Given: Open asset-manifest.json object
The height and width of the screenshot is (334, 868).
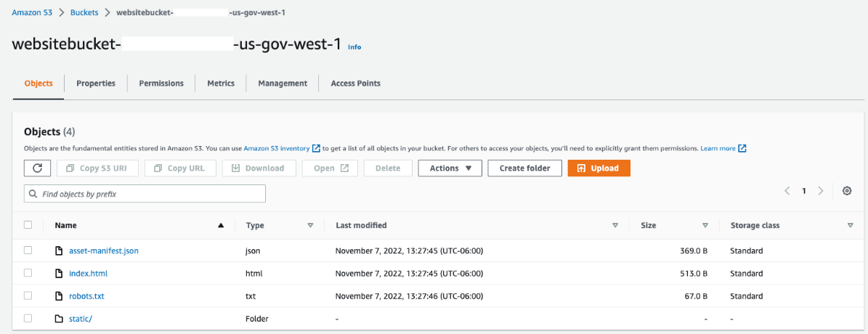Looking at the screenshot, I should 104,251.
